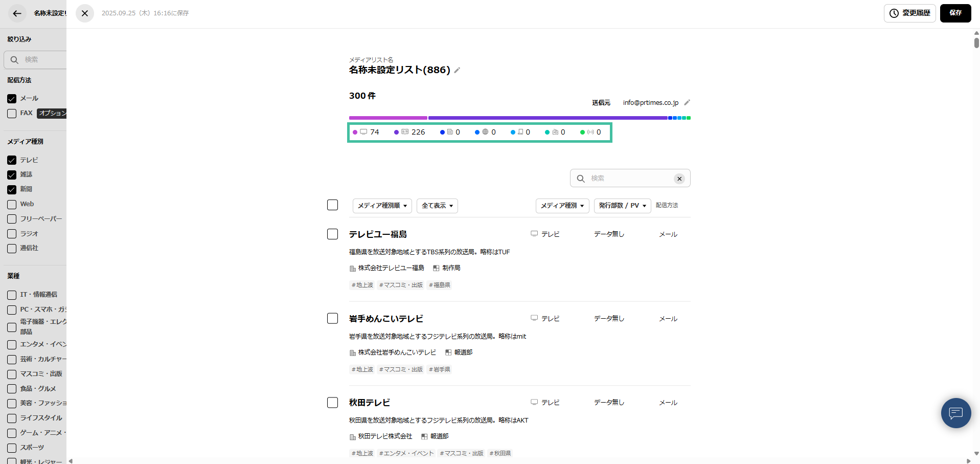Click the 雑誌 icon showing 226 media
The image size is (980, 464).
tap(404, 131)
